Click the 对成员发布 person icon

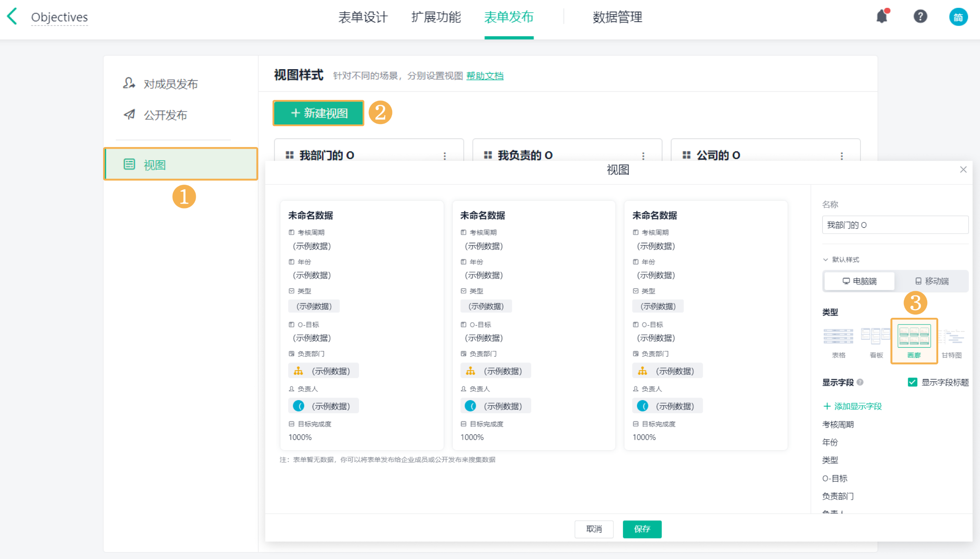coord(129,83)
